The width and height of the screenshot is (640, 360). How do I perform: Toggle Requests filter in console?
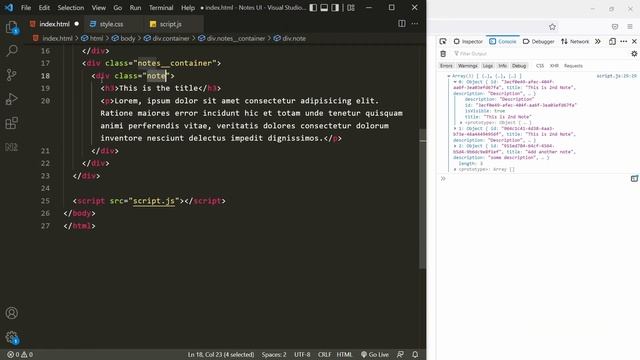[x=573, y=66]
